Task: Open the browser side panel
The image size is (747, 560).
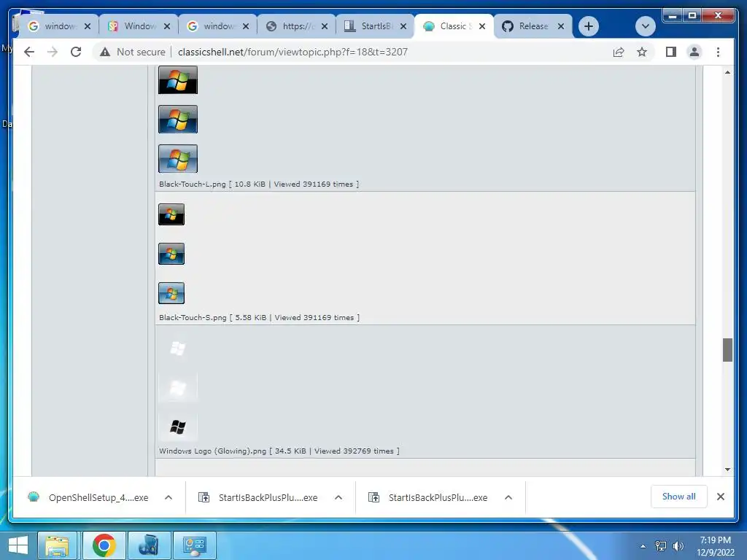Action: pos(671,52)
